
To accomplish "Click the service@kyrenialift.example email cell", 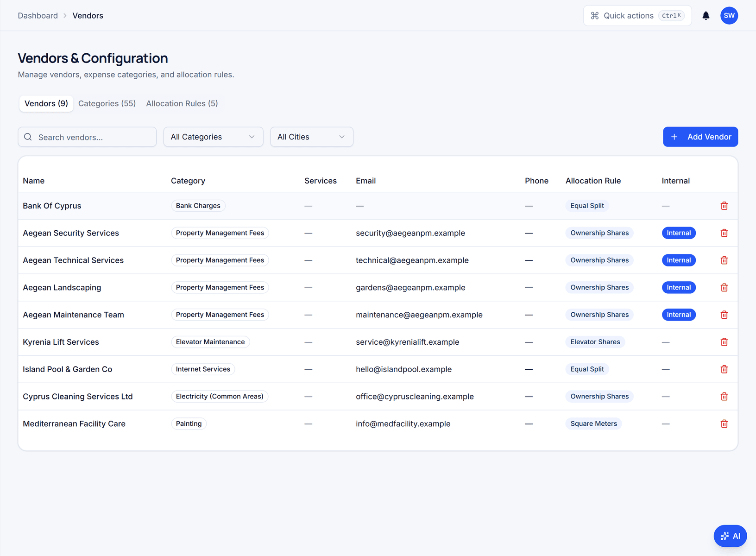I will [x=408, y=342].
